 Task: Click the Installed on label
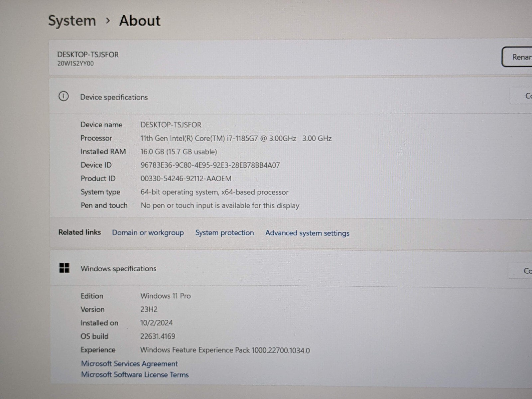pyautogui.click(x=99, y=323)
